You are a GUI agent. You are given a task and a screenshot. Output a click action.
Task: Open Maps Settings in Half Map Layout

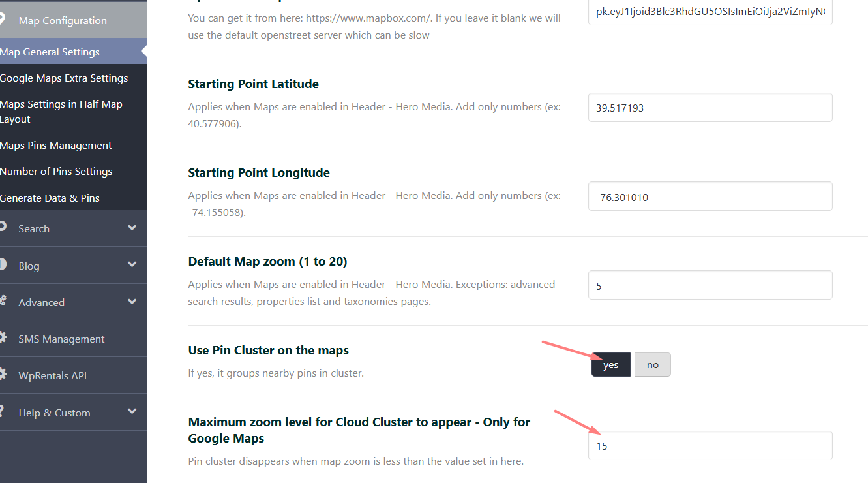[x=61, y=112]
